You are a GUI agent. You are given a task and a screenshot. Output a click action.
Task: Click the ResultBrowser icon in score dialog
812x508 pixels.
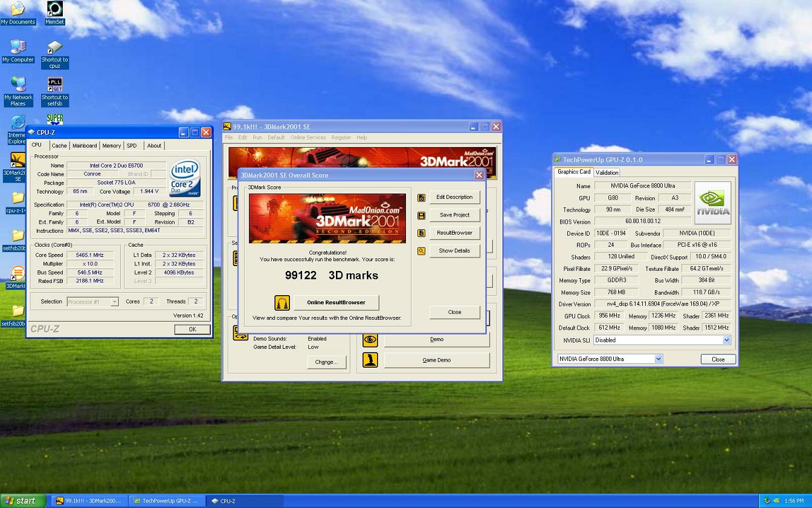421,233
